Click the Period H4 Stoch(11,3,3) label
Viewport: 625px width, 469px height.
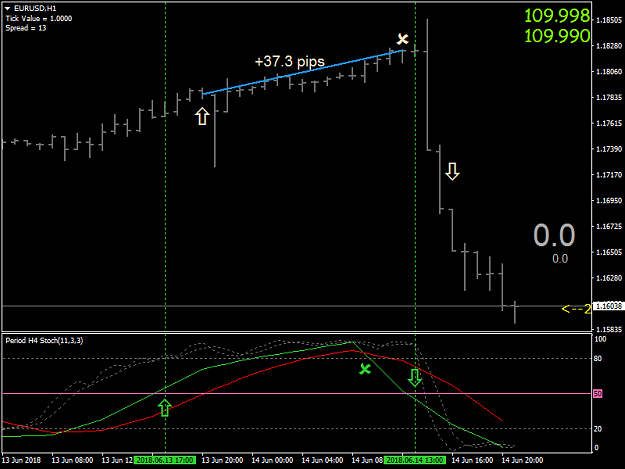point(44,341)
